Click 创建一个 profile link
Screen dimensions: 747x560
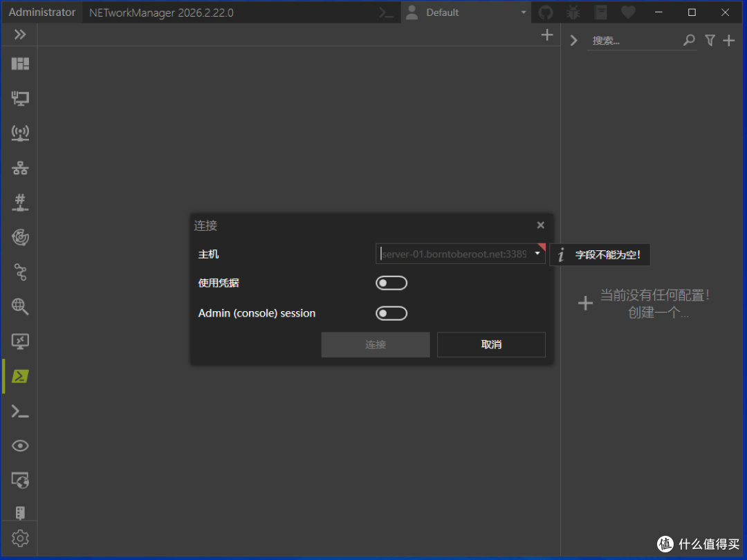pos(658,313)
